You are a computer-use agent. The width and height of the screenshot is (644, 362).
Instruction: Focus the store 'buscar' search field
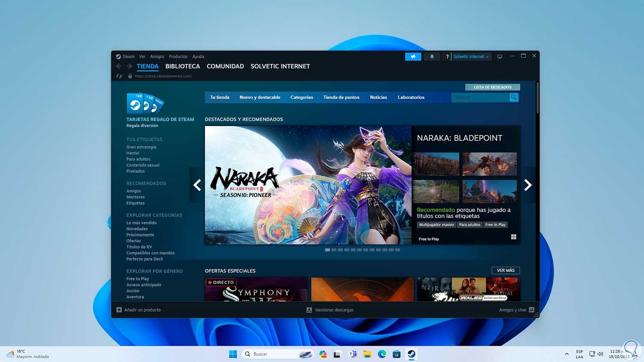(480, 97)
